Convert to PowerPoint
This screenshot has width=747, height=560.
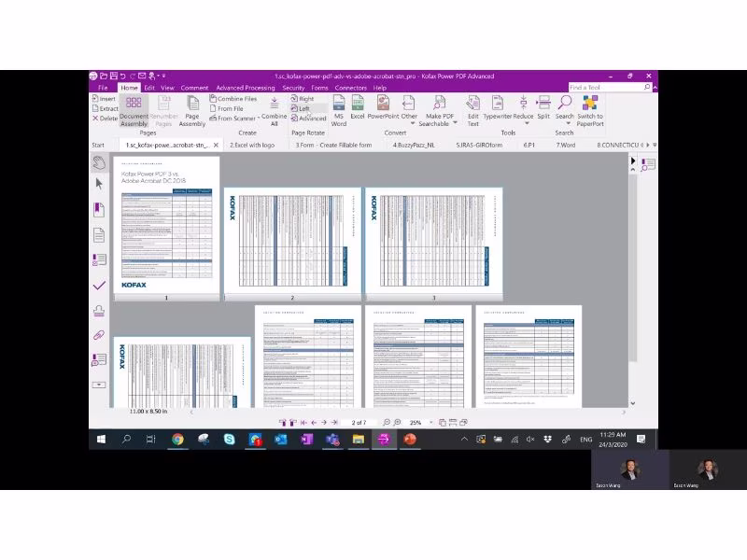383,107
